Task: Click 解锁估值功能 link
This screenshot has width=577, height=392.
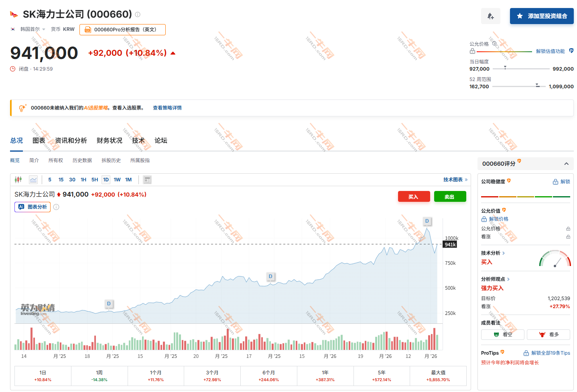Action: coord(551,51)
